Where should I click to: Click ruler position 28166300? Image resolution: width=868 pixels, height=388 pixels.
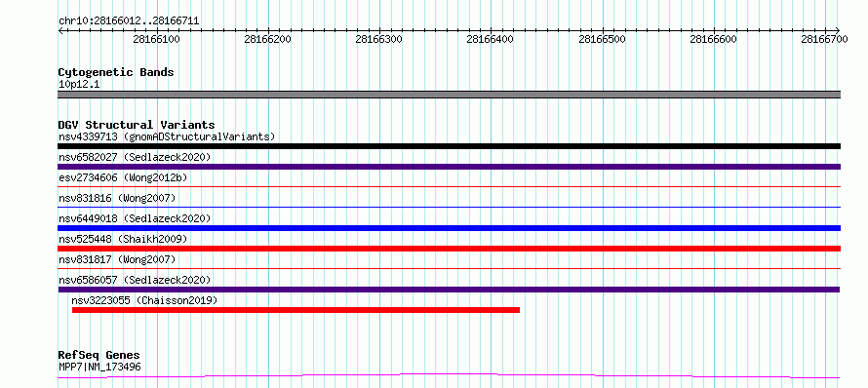click(379, 39)
